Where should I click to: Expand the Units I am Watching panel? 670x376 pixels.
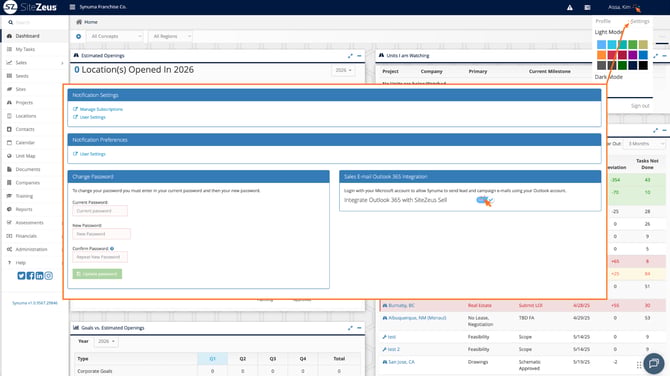(655, 56)
